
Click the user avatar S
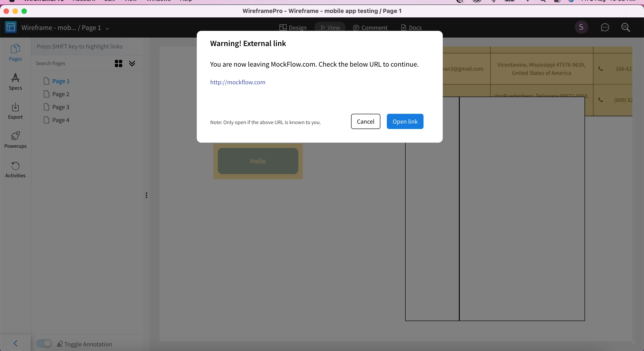[x=581, y=27]
